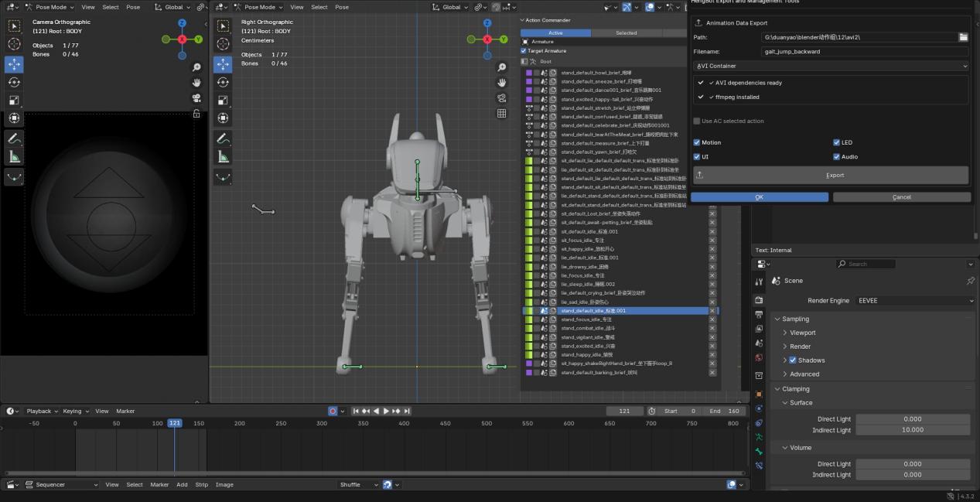Screen dimensions: 980x502
Task: Select the Cursor tool in Right Orthographic viewport
Action: (x=223, y=44)
